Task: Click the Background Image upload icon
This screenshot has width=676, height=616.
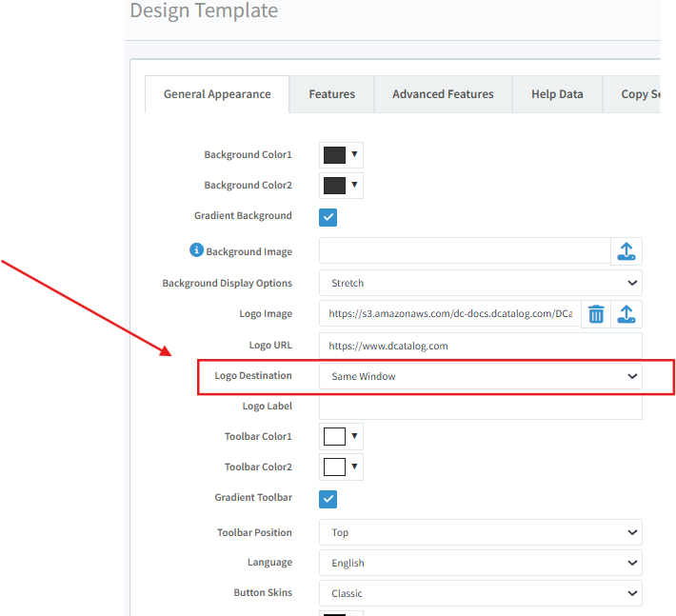Action: [626, 251]
